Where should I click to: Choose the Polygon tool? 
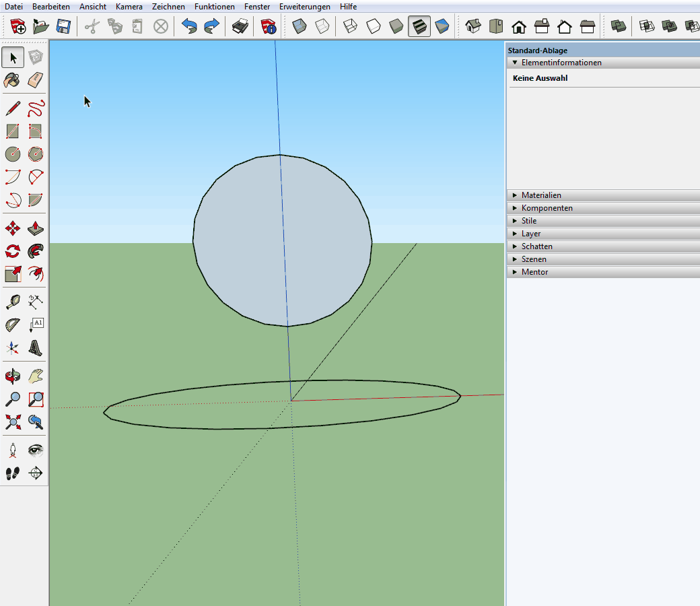click(36, 154)
